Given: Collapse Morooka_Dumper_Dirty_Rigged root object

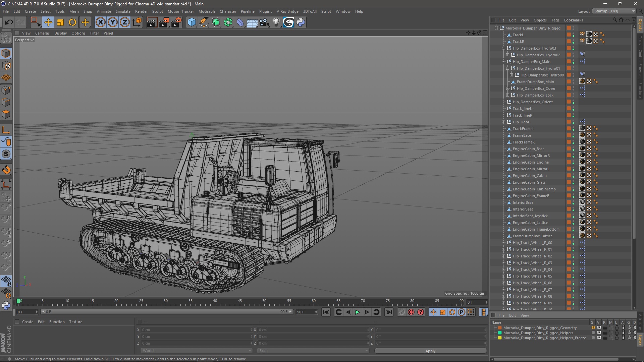Looking at the screenshot, I should click(x=496, y=28).
